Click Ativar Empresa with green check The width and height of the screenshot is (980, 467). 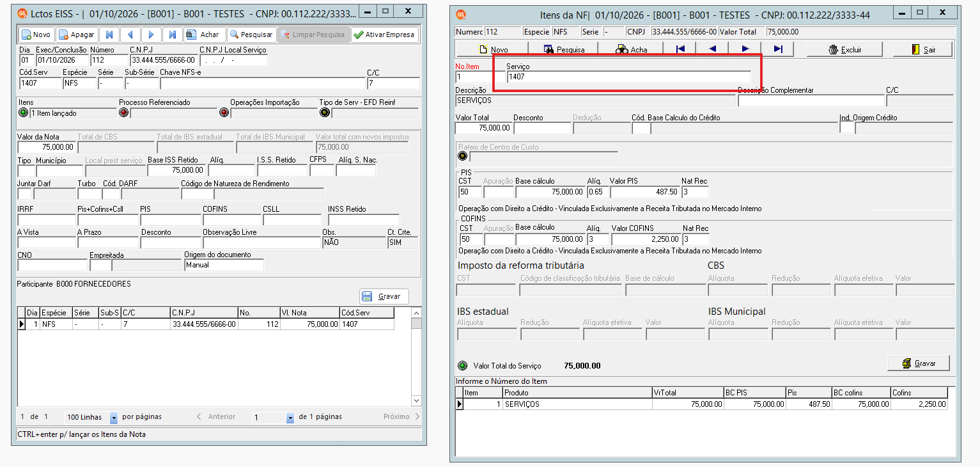tap(384, 35)
